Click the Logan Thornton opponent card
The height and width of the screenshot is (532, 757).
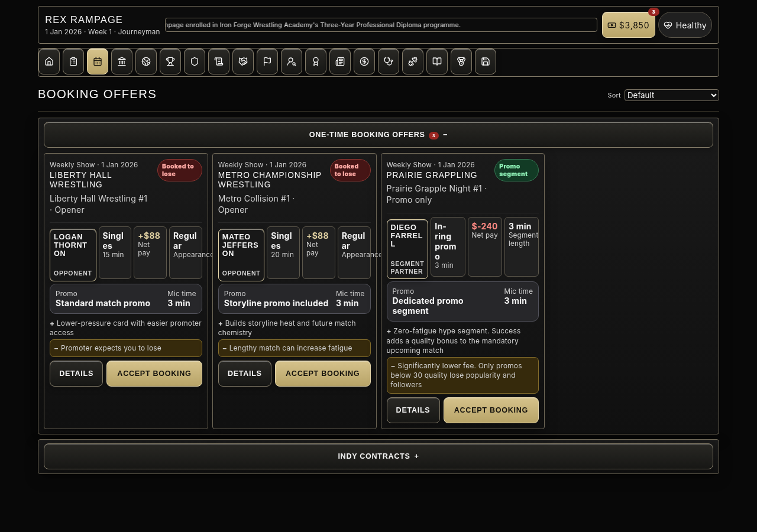[x=73, y=255]
